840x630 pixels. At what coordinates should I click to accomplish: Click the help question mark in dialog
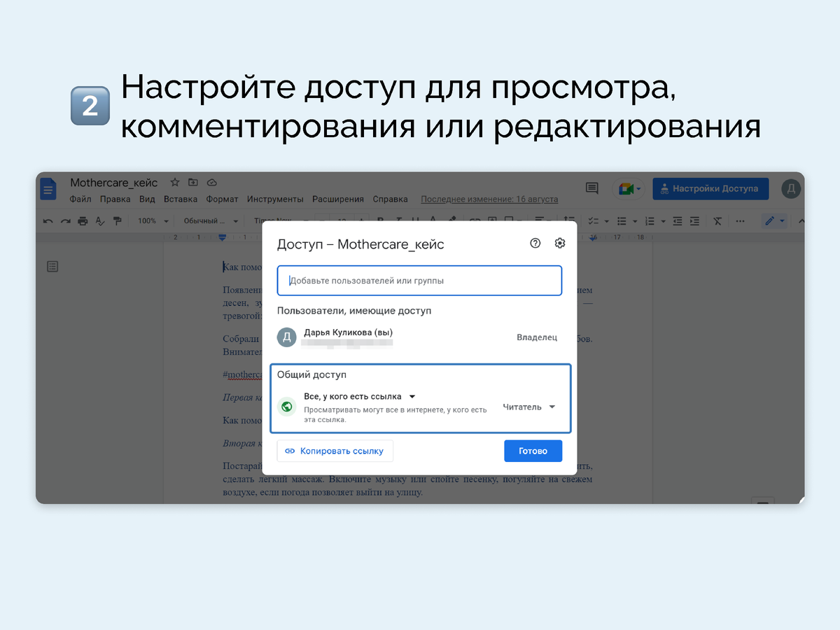coord(535,244)
